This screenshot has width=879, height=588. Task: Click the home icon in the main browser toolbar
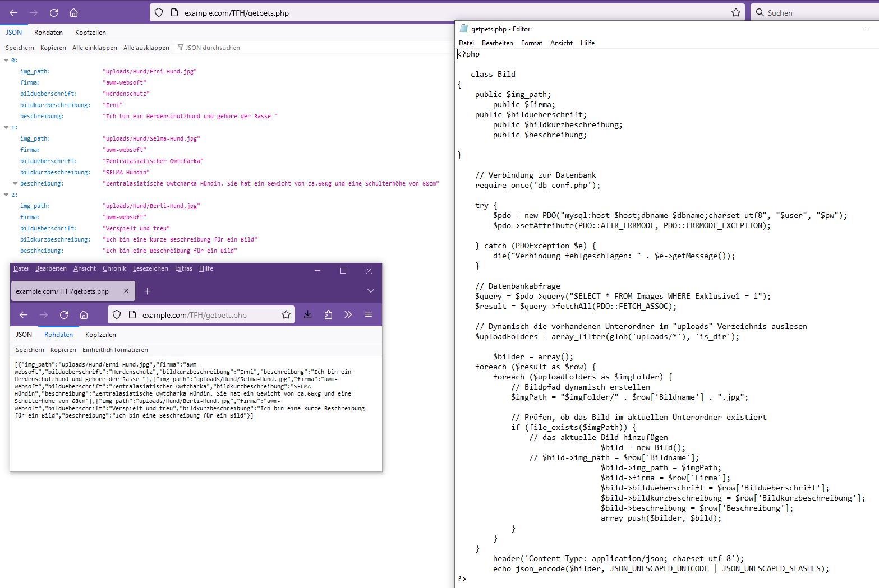click(73, 12)
